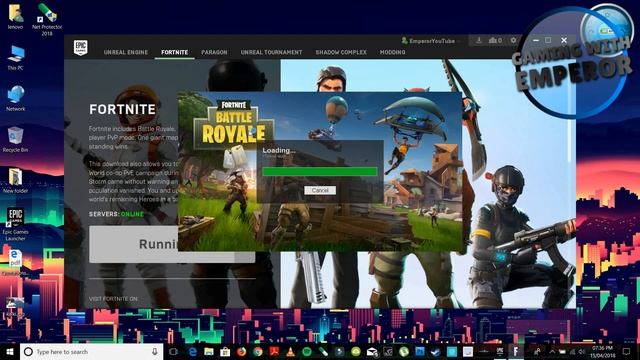
Task: Go to the Unreal Tournament tab
Action: (x=271, y=52)
